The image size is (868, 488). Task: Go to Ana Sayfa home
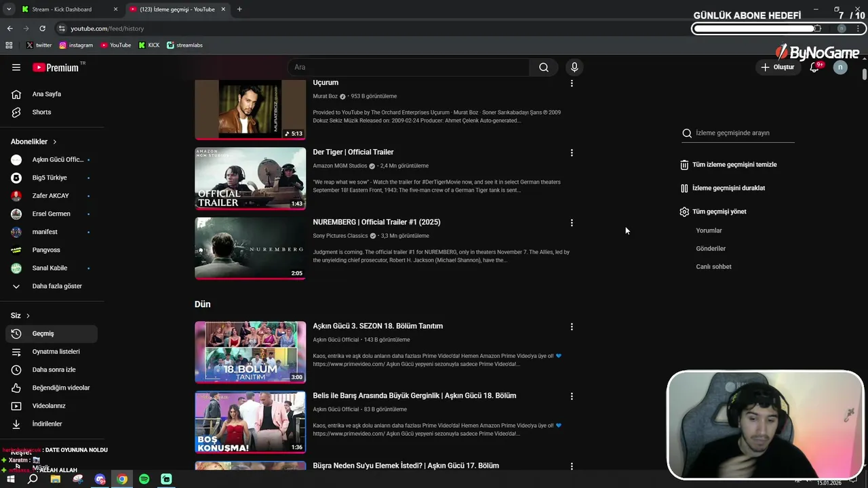pyautogui.click(x=52, y=94)
